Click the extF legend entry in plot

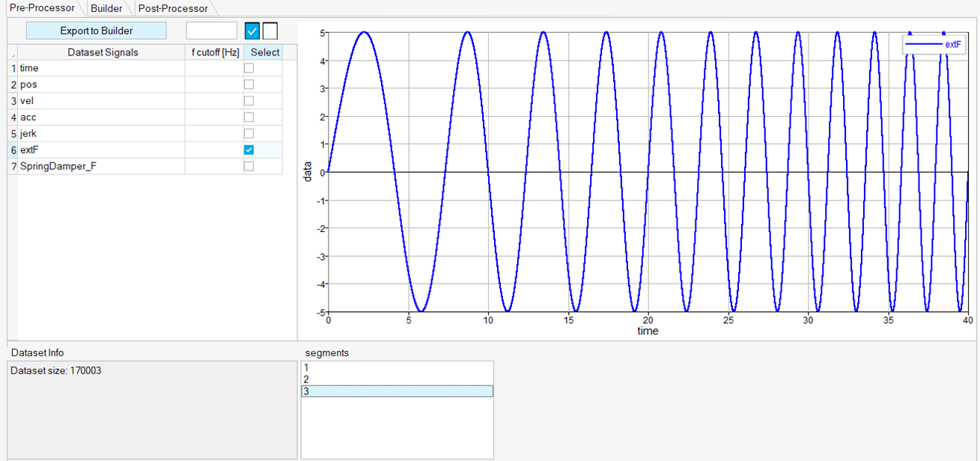pos(934,46)
